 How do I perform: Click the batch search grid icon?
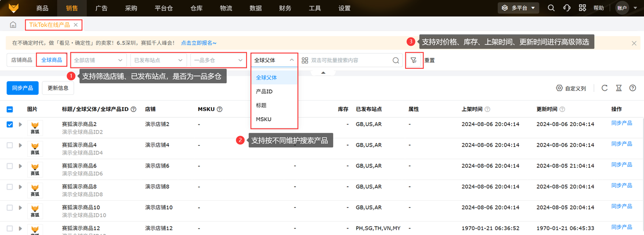coord(305,60)
